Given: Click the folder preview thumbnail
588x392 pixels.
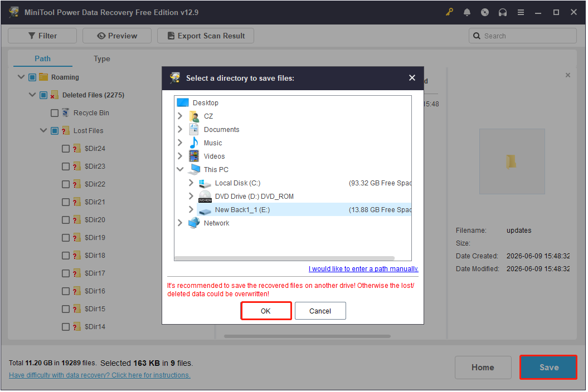Looking at the screenshot, I should 513,162.
